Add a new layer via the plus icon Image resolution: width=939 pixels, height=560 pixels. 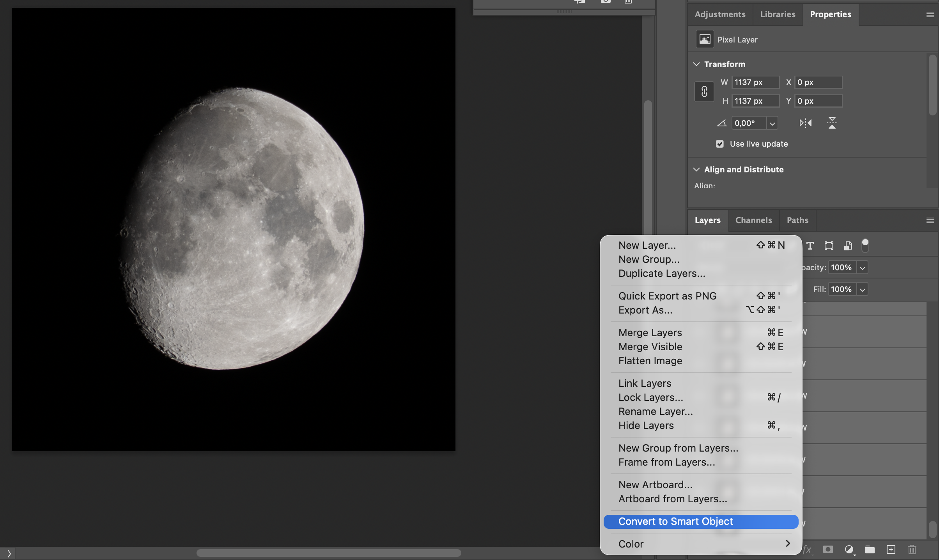(891, 550)
